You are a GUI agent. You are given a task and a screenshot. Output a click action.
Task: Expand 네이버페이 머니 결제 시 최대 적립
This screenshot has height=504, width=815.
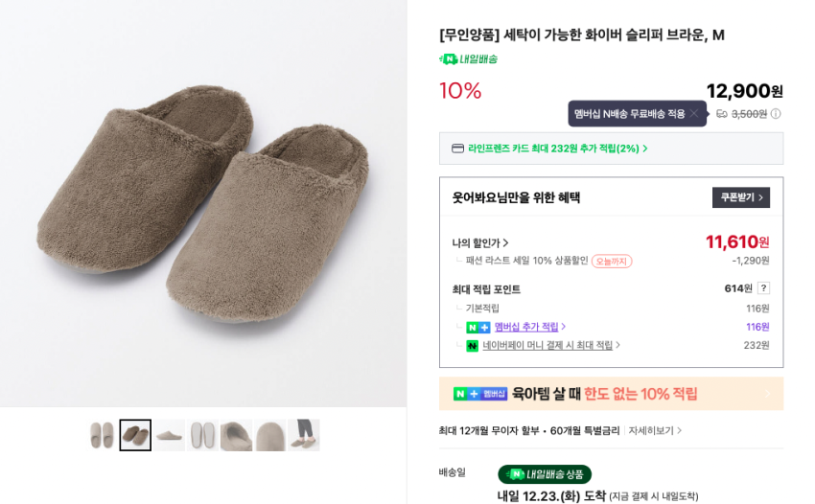point(551,346)
